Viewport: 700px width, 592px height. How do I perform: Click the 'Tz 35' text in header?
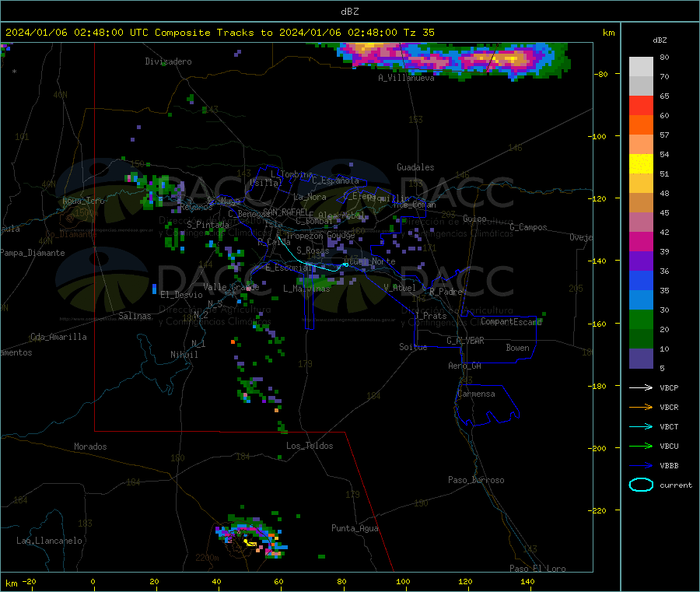click(x=418, y=33)
